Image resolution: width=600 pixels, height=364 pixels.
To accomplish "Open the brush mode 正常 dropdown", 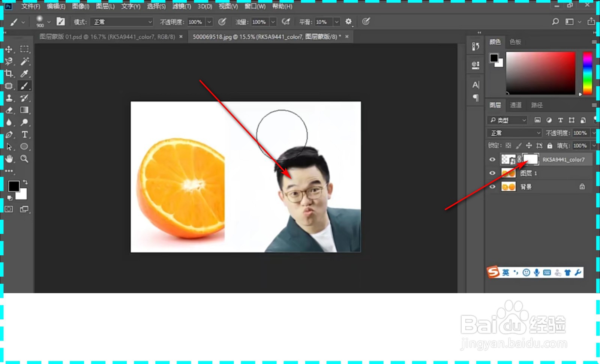I will (x=121, y=22).
